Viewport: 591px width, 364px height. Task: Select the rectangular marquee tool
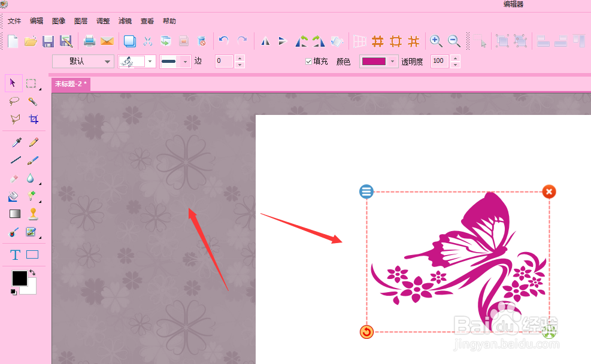click(x=31, y=83)
